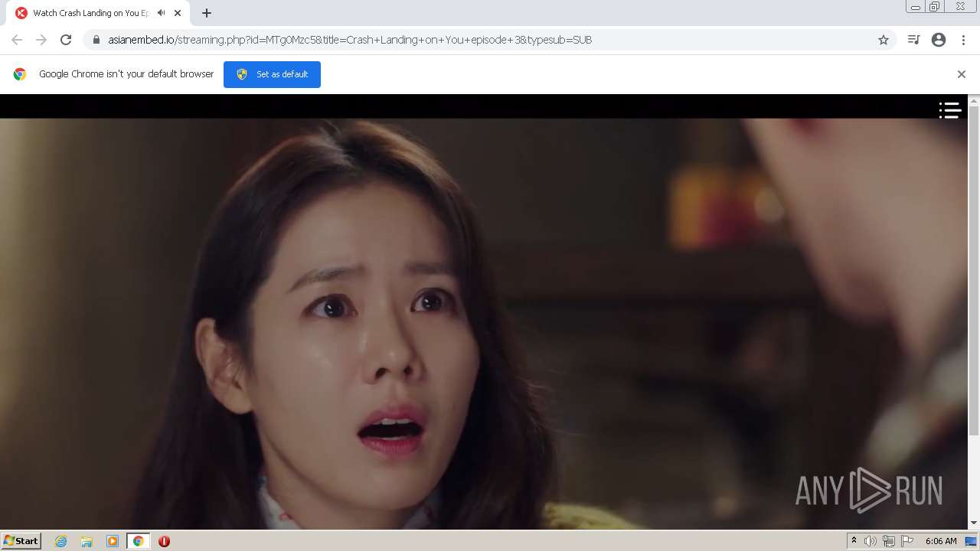Open Chrome profile account menu

(939, 40)
